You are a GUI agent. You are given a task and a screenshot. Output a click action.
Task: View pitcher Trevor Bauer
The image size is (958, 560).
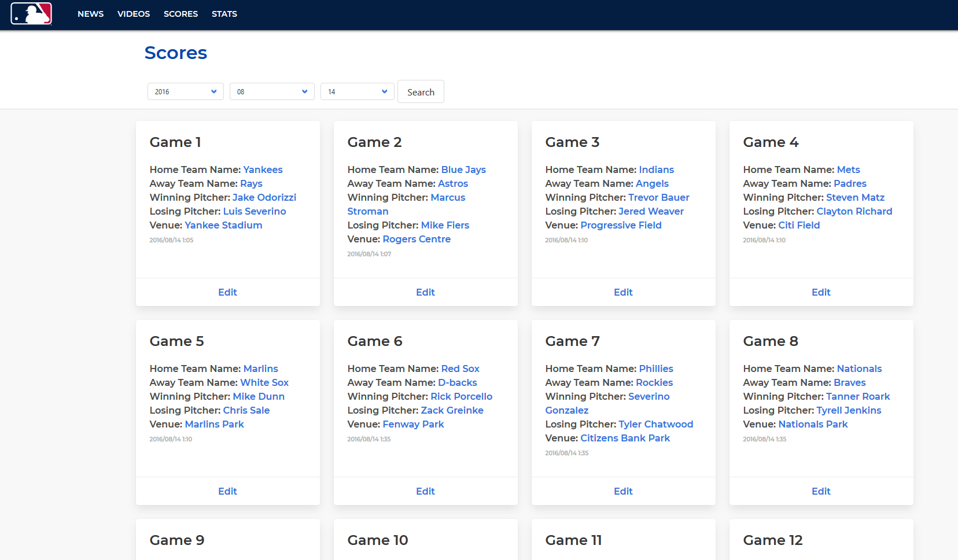click(659, 197)
